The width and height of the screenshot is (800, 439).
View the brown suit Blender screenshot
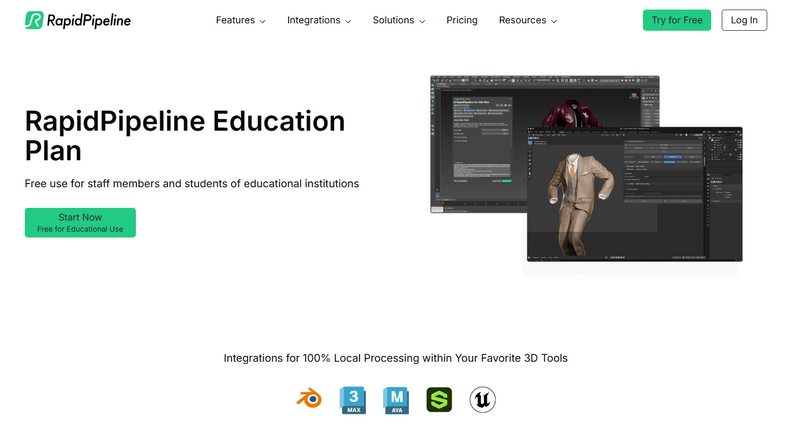coord(635,194)
